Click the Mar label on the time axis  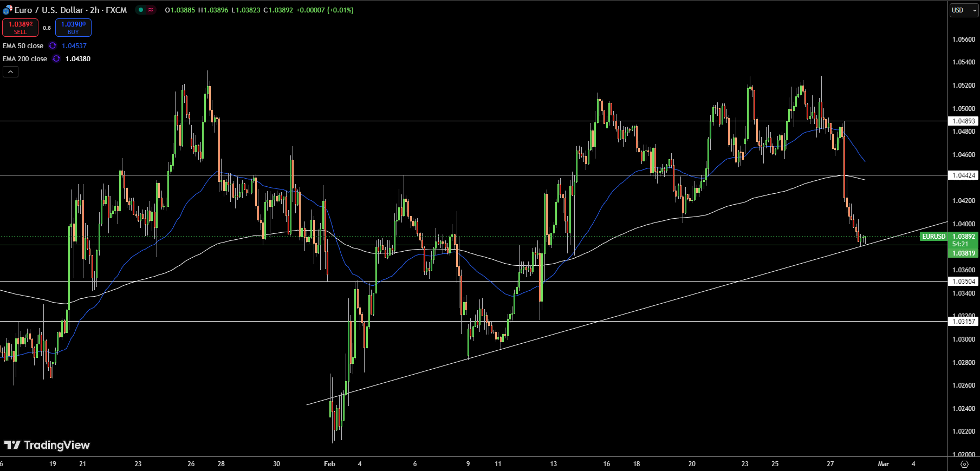[x=883, y=464]
